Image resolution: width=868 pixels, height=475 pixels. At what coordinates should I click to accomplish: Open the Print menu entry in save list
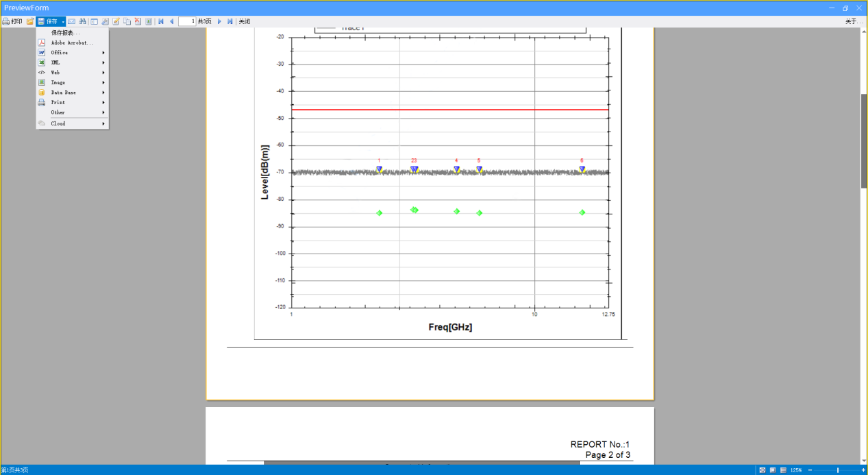[x=72, y=102]
